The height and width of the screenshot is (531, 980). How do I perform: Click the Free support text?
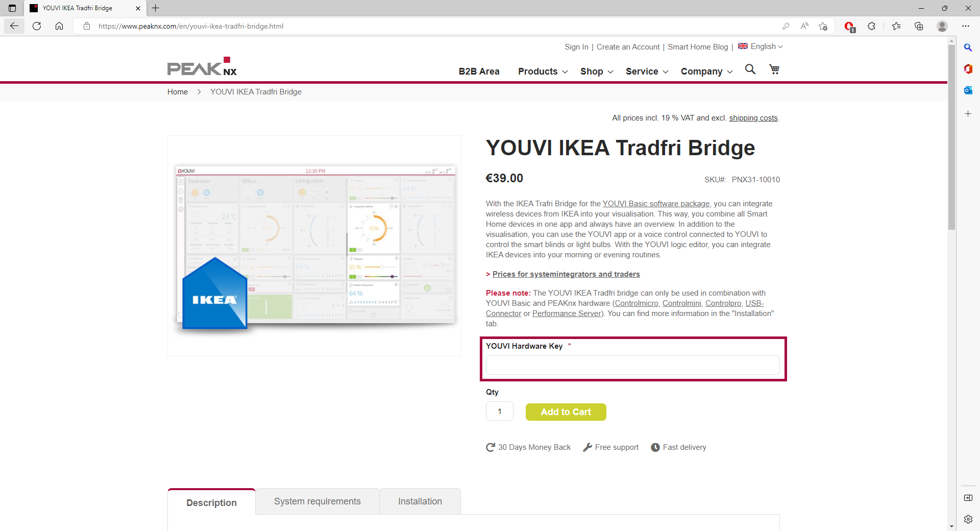coord(617,447)
